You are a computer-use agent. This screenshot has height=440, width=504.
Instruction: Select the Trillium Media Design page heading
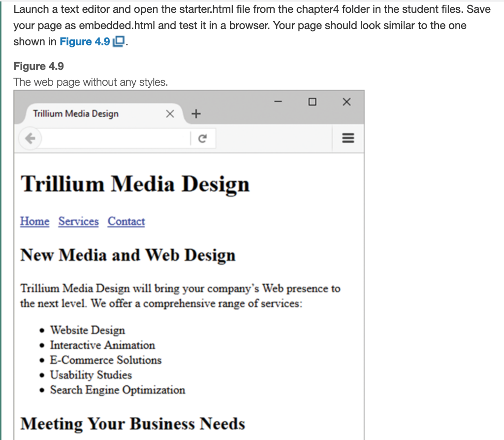click(x=135, y=184)
